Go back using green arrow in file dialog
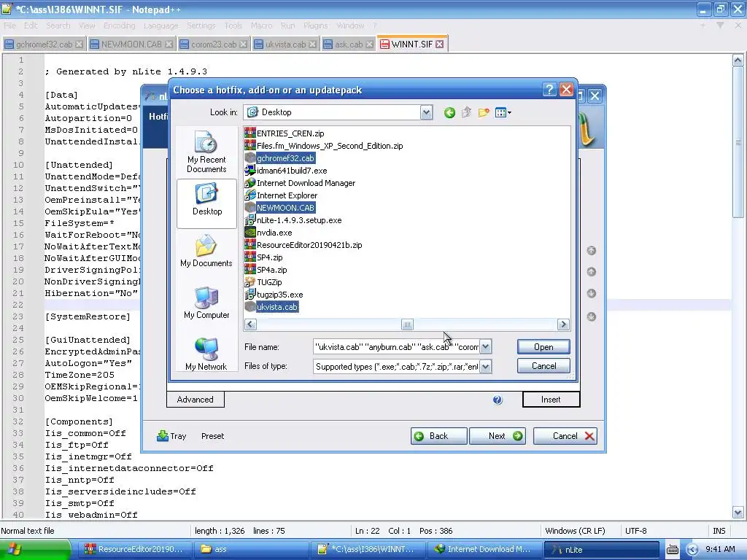 [x=449, y=113]
